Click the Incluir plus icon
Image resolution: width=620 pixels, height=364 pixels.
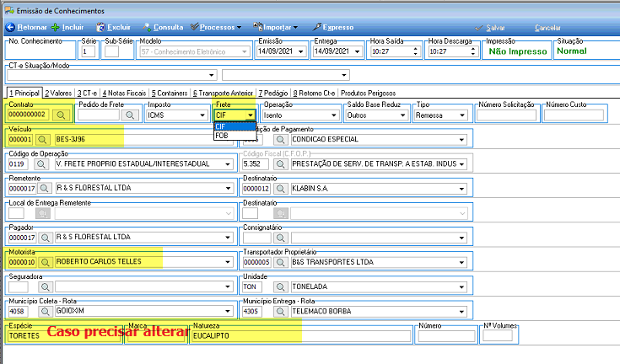(x=56, y=27)
